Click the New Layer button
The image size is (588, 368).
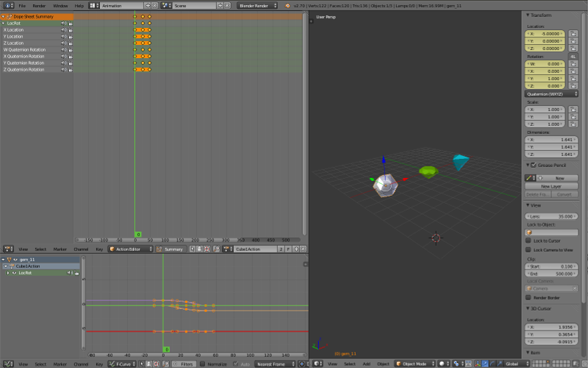[x=551, y=187]
